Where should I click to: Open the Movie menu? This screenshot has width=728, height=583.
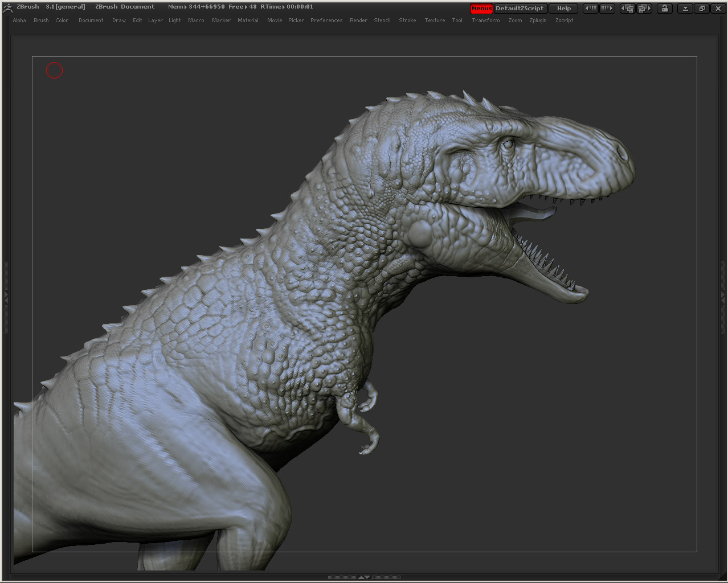[x=275, y=20]
